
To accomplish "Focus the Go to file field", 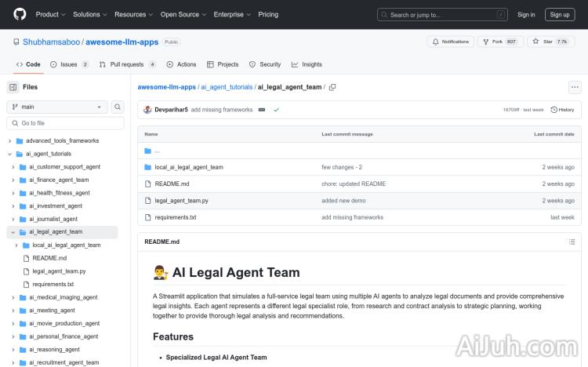I will click(65, 123).
